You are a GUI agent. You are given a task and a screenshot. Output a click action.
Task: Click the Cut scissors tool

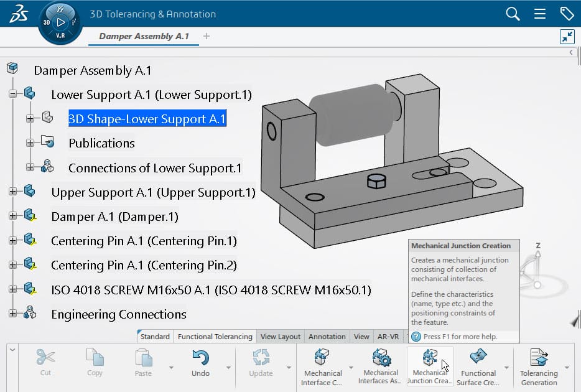[45, 362]
